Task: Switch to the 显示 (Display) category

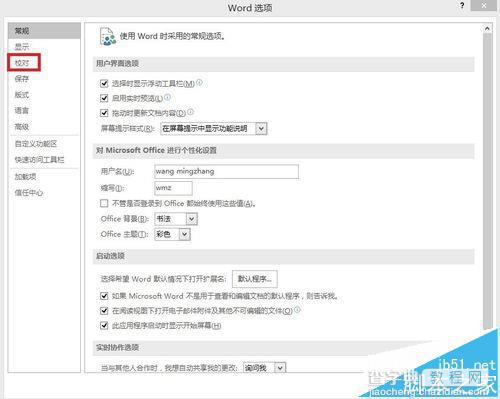Action: pyautogui.click(x=22, y=47)
